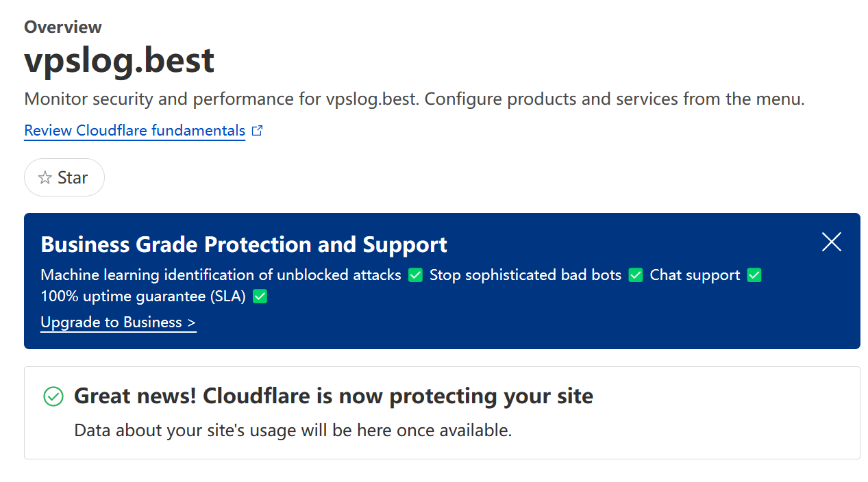The height and width of the screenshot is (482, 868).
Task: Click the star outline icon
Action: (x=45, y=178)
